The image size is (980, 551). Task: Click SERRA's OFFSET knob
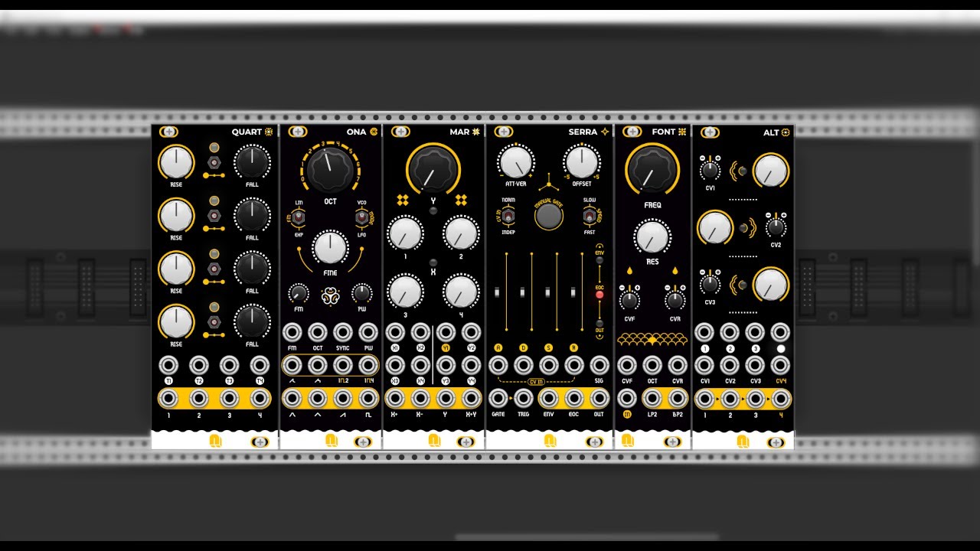click(582, 161)
